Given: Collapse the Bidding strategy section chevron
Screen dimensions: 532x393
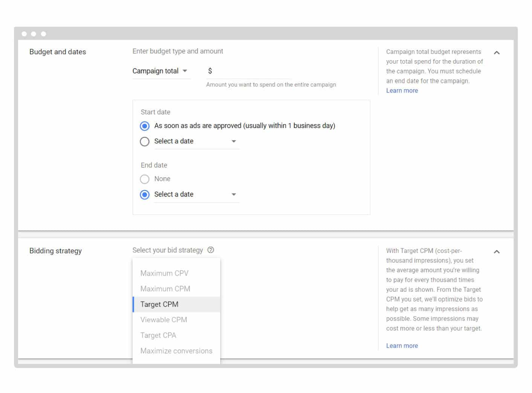Looking at the screenshot, I should point(497,252).
